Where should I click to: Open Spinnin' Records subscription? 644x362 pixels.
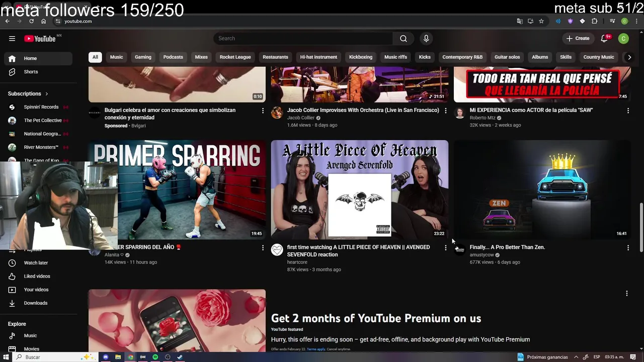coord(38,107)
